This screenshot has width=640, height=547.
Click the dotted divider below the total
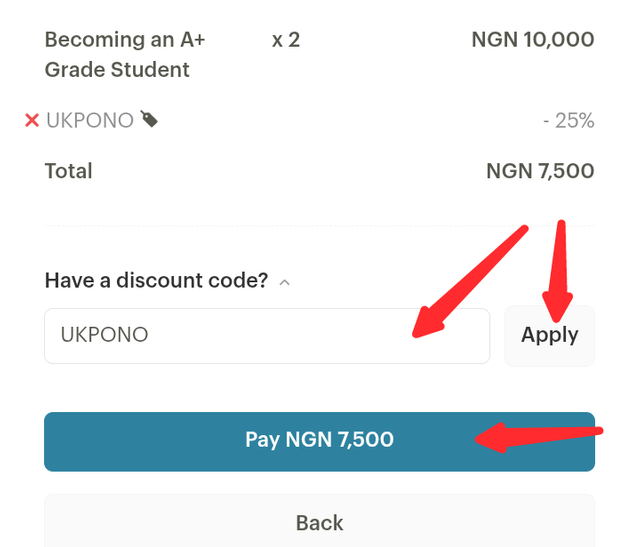319,225
